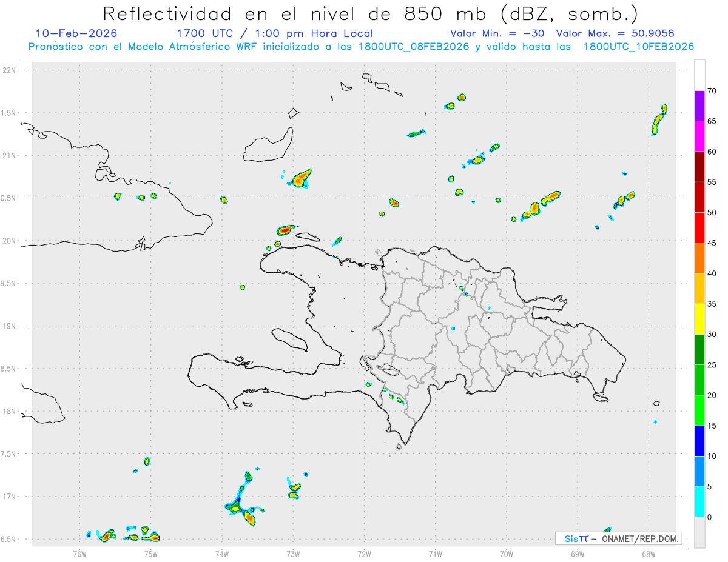The image size is (728, 562).
Task: Click the '45' tick label on the color scale
Action: click(x=712, y=243)
